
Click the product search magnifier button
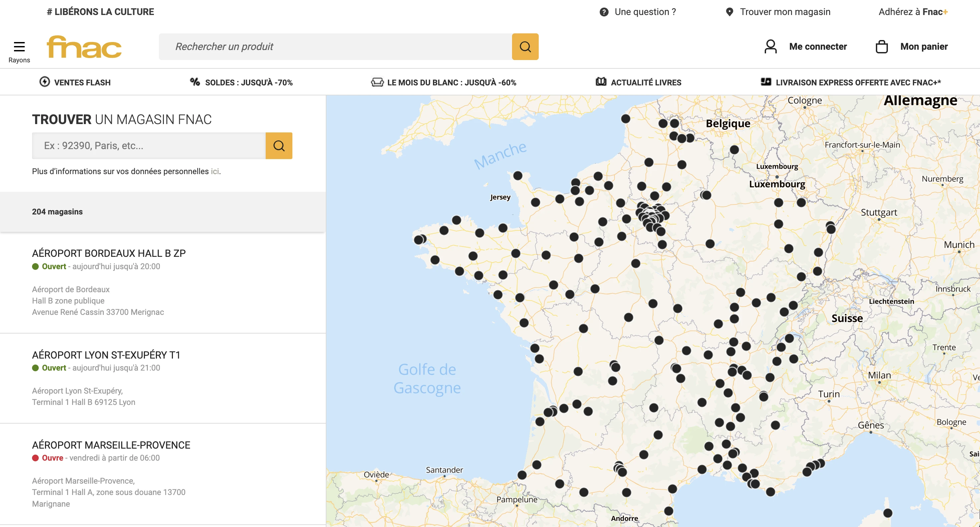coord(525,46)
